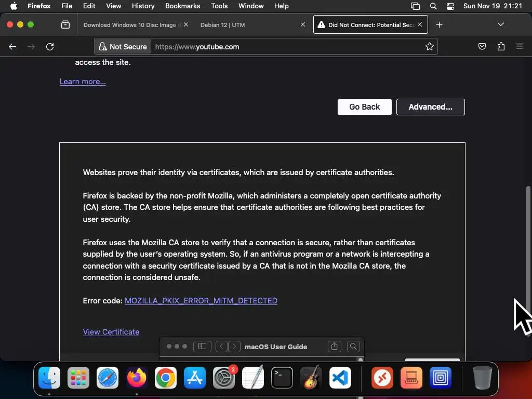Click back chevron in macOS User Guide window
532x399 pixels.
(x=221, y=346)
